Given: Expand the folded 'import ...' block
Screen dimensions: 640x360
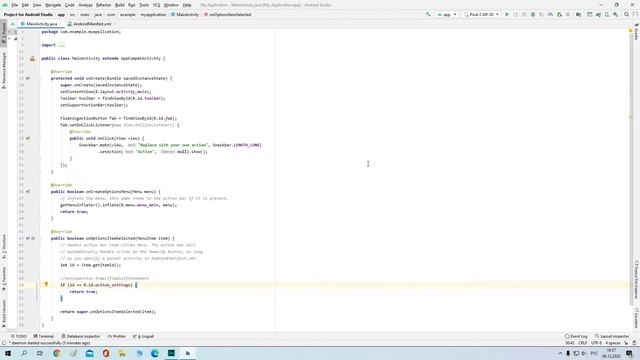Looking at the screenshot, I should (61, 45).
